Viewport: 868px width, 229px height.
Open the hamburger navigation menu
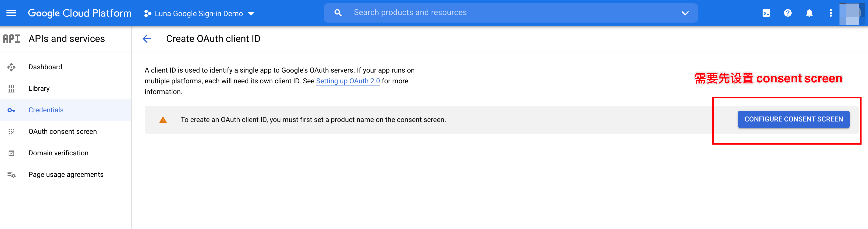tap(12, 13)
